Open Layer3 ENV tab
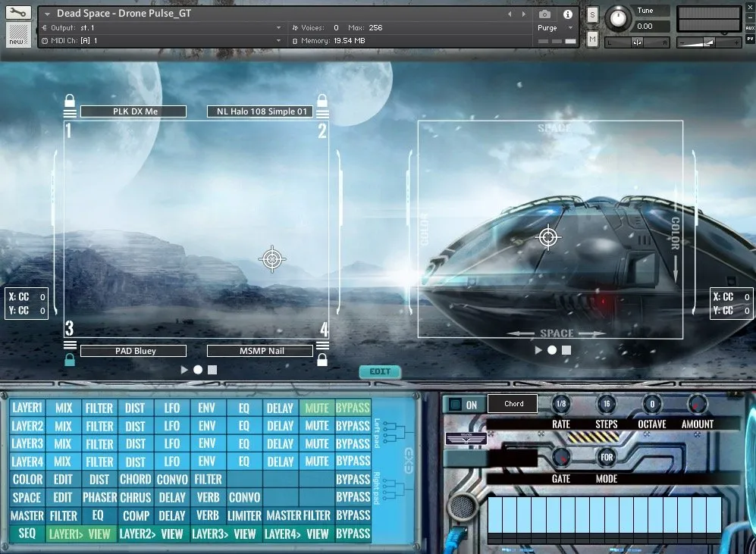 coord(207,443)
